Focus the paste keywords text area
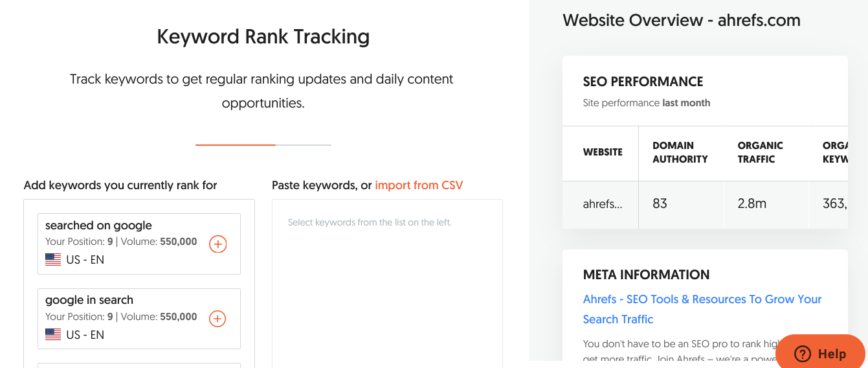 [x=387, y=283]
